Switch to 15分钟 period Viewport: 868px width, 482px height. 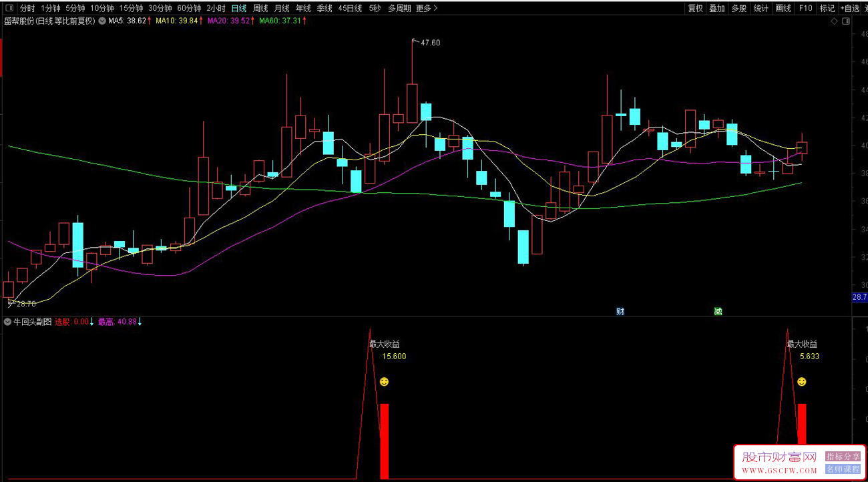point(131,9)
